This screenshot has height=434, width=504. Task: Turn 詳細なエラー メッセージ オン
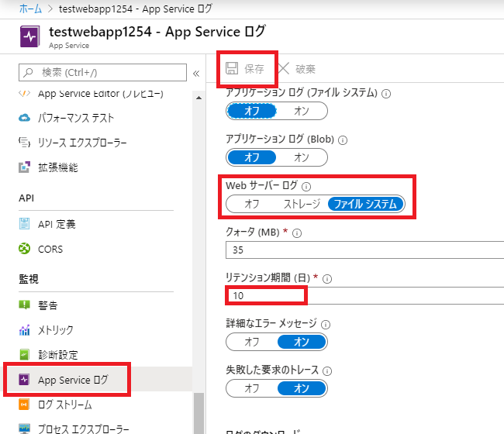302,342
